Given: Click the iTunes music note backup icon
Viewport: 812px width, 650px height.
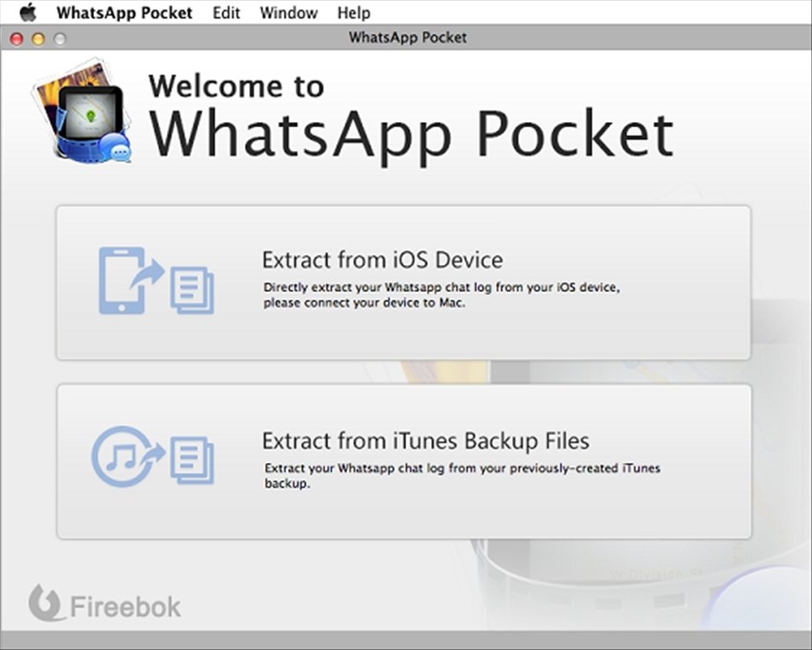Looking at the screenshot, I should [152, 456].
